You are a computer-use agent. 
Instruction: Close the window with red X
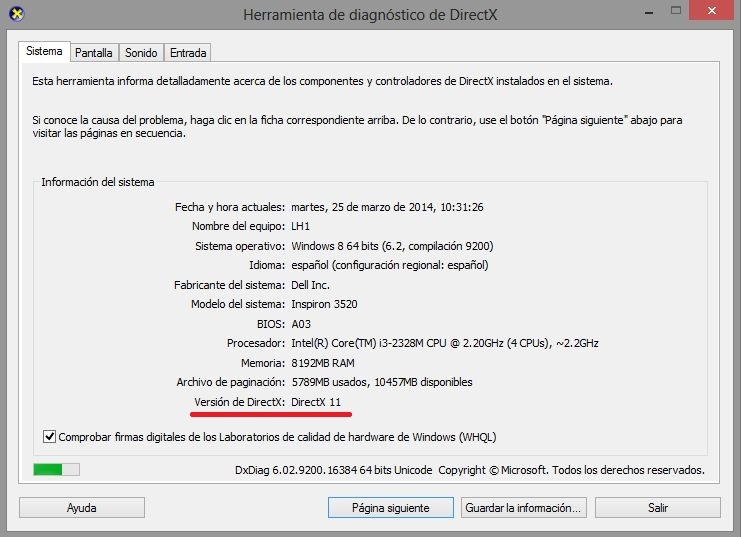(712, 10)
